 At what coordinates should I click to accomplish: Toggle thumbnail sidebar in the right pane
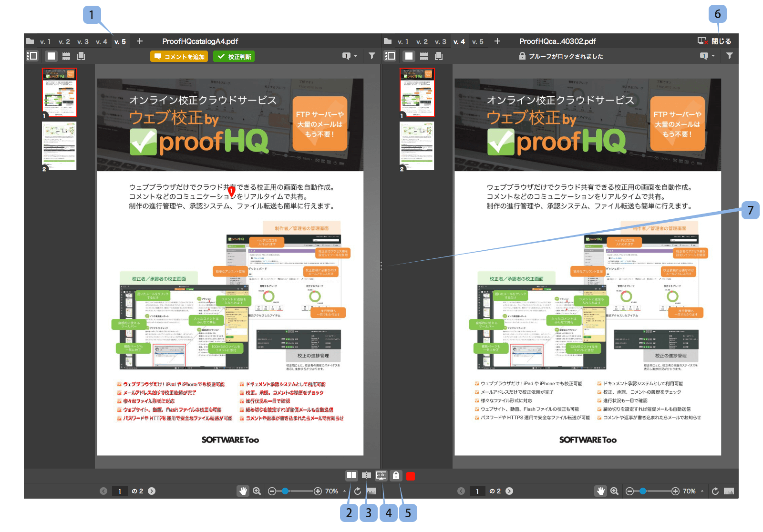390,56
